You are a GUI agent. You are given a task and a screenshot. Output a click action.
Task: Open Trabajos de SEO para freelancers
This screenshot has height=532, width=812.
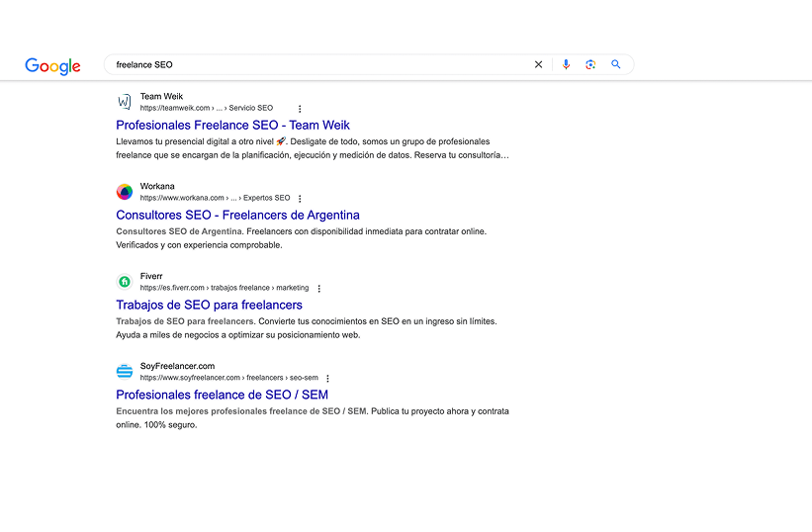[x=210, y=306]
